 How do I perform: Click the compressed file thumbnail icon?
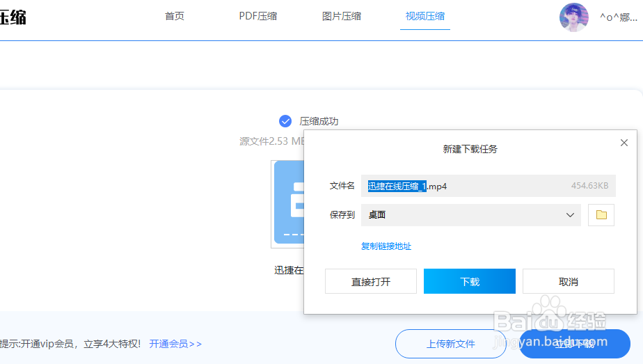pos(288,203)
